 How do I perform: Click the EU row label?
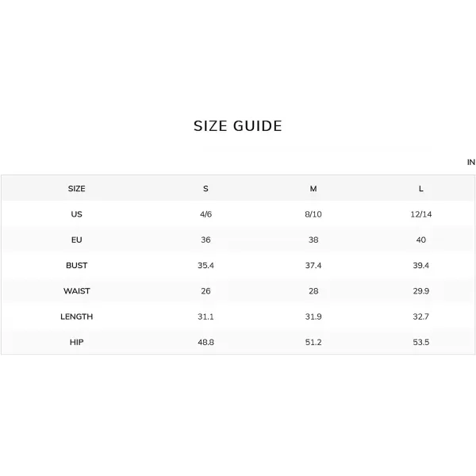pos(76,240)
